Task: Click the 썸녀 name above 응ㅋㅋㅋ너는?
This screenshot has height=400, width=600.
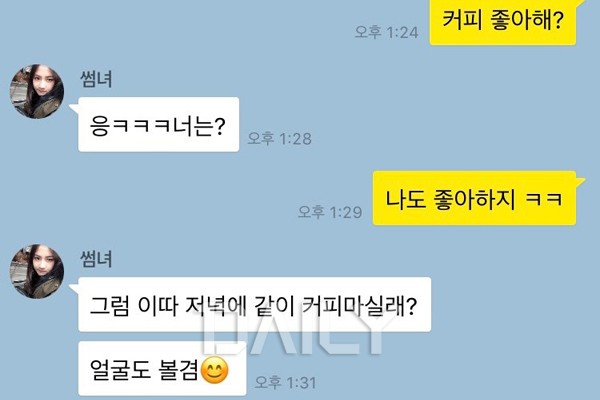Action: click(x=96, y=79)
